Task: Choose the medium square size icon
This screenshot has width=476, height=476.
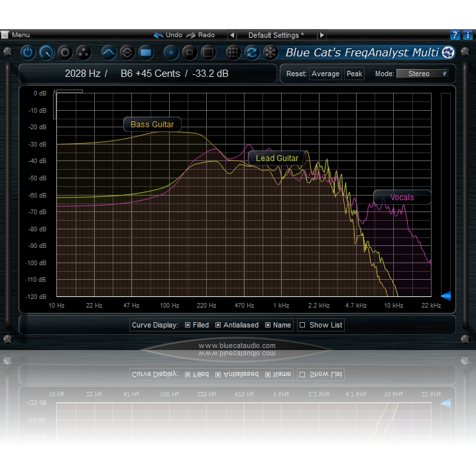Action: [x=190, y=52]
